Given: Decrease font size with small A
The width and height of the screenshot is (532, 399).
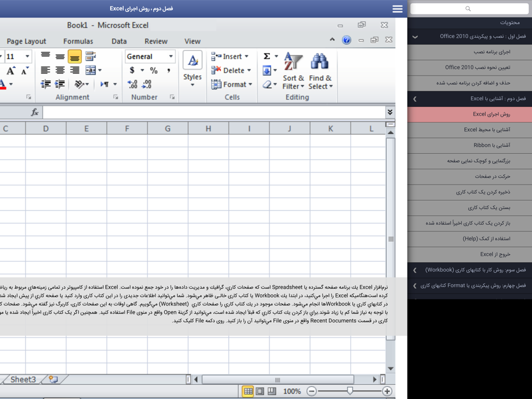Looking at the screenshot, I should [25, 71].
